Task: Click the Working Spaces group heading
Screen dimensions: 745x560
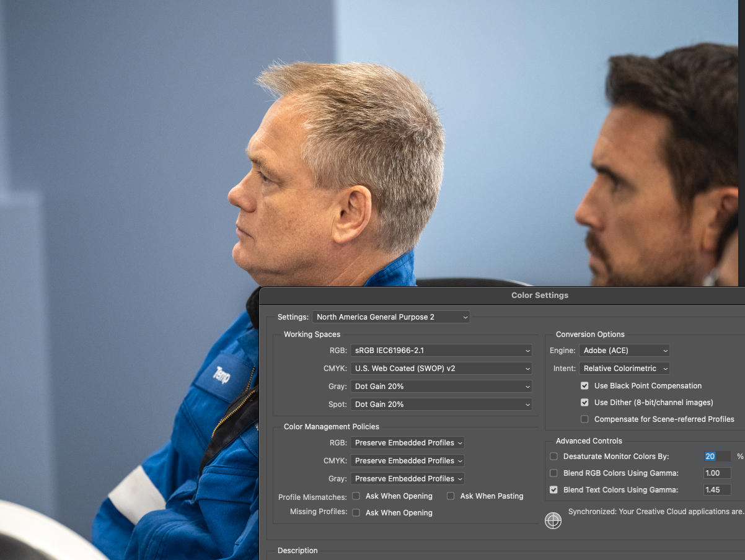Action: tap(312, 335)
